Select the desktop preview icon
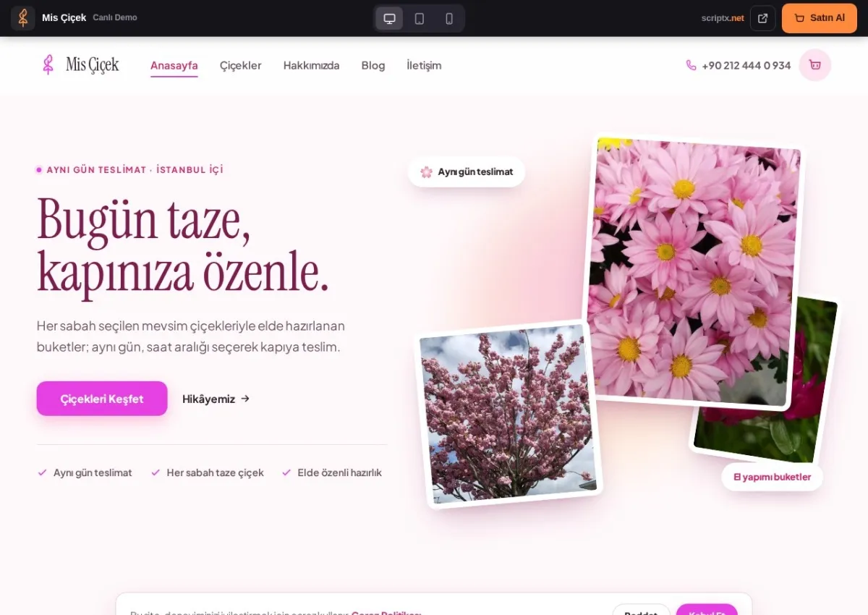868x615 pixels. 389,19
